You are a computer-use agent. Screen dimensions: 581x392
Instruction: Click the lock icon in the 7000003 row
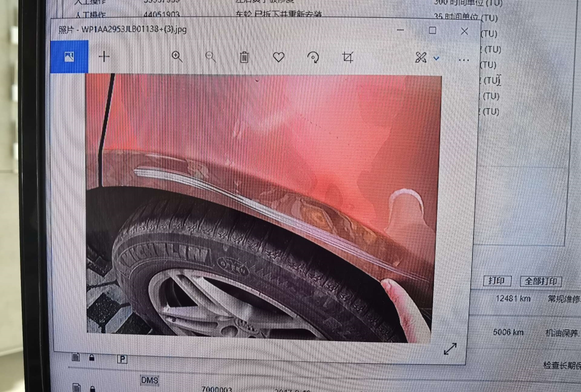[92, 389]
